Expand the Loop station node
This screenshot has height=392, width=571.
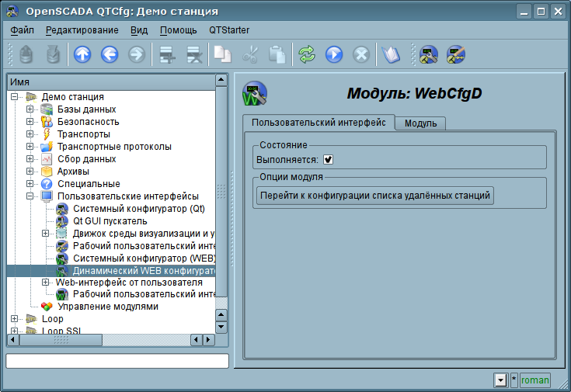[x=14, y=318]
